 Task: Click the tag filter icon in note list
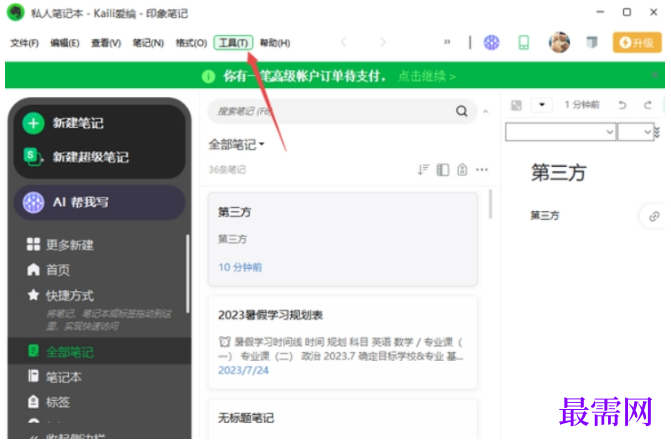click(x=462, y=170)
